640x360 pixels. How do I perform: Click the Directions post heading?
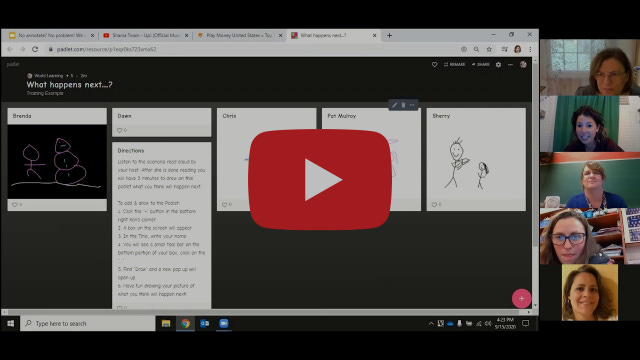[x=131, y=151]
